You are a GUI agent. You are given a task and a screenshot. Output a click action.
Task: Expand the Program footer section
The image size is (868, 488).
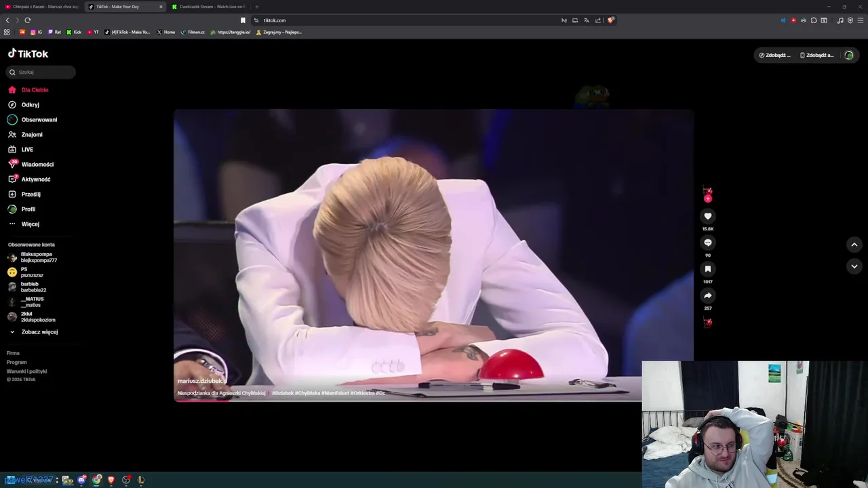pyautogui.click(x=16, y=362)
